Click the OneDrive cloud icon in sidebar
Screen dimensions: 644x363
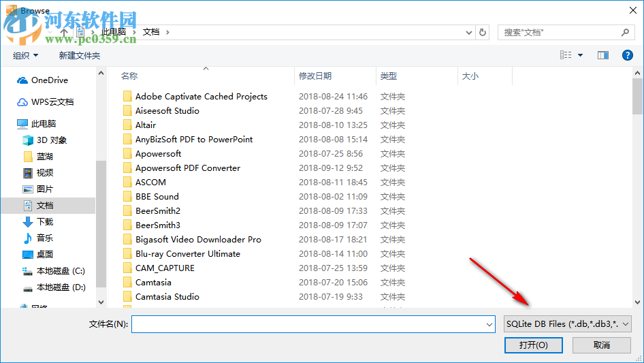click(x=22, y=80)
